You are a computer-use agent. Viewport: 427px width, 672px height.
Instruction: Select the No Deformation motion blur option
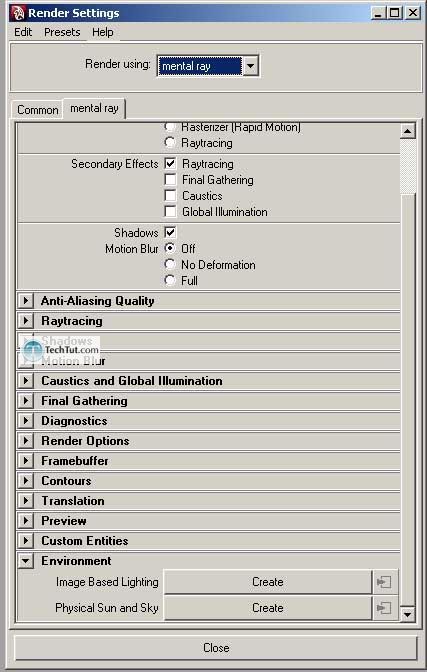click(x=170, y=264)
